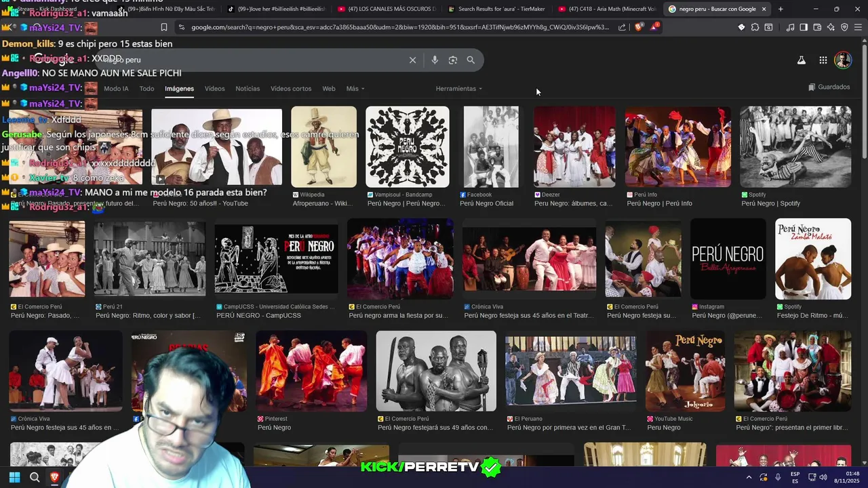Open Search Labs flask icon
This screenshot has width=868, height=488.
coord(801,60)
